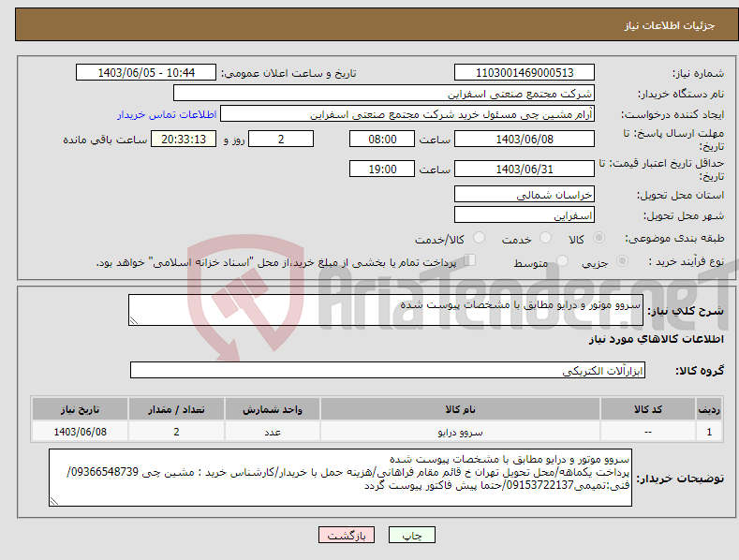This screenshot has height=560, width=739.
Task: Click the نوع فرآیند خرید label
Action: tap(687, 261)
